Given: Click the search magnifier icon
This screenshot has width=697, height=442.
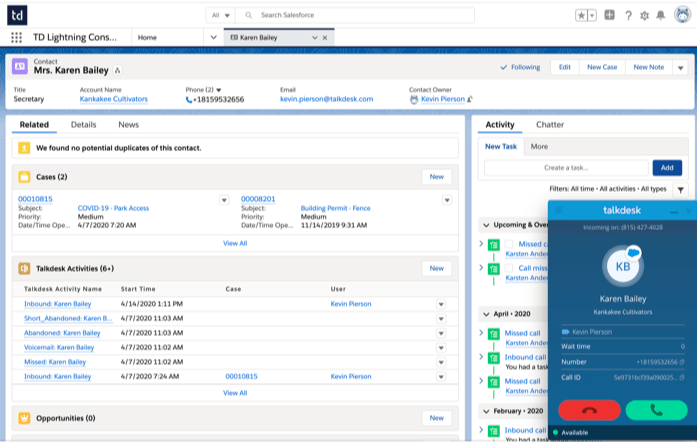Looking at the screenshot, I should [x=248, y=15].
